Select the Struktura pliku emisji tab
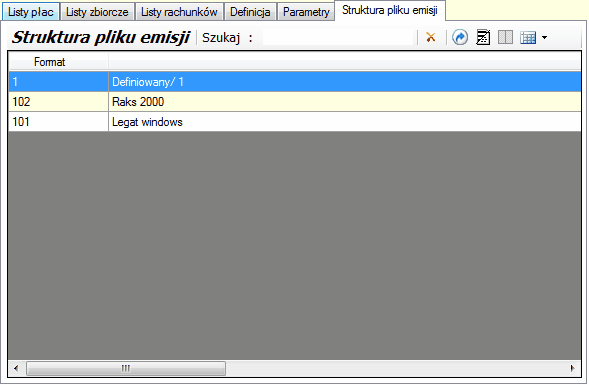This screenshot has width=589, height=385. coord(390,10)
